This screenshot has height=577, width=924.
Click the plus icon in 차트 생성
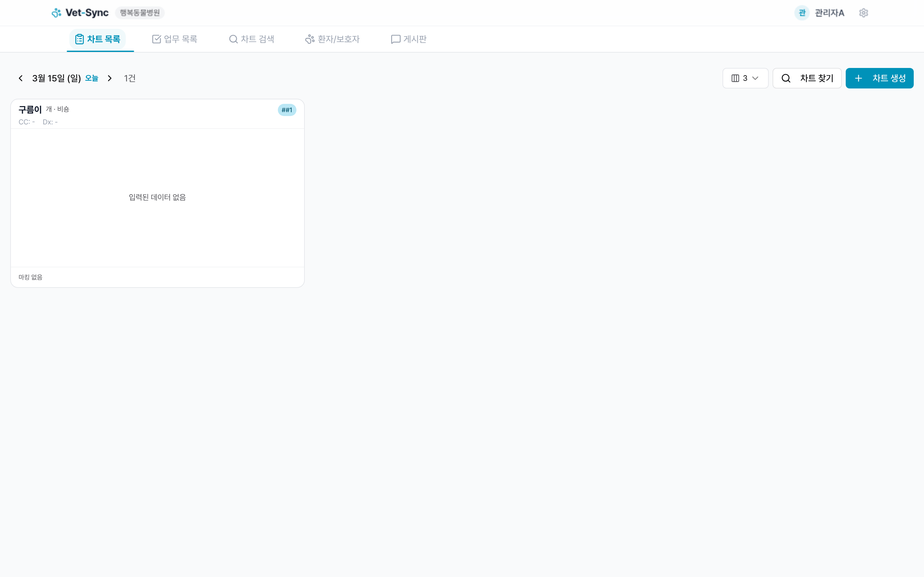tap(858, 78)
